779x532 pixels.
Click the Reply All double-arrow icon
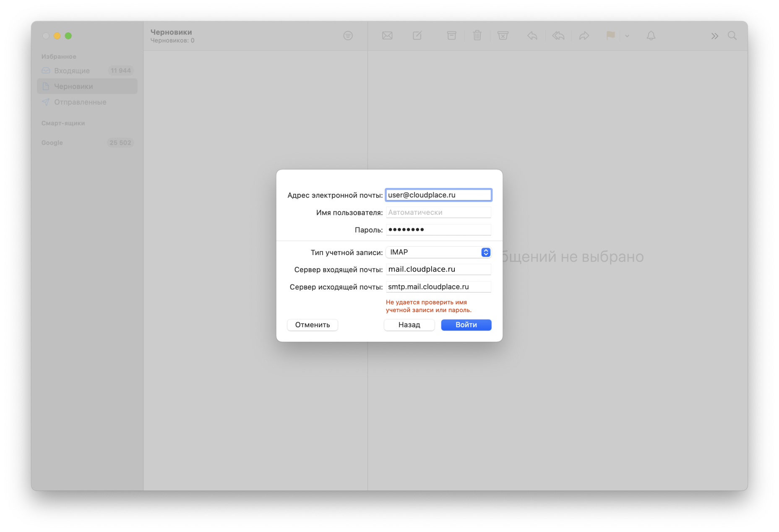tap(558, 36)
